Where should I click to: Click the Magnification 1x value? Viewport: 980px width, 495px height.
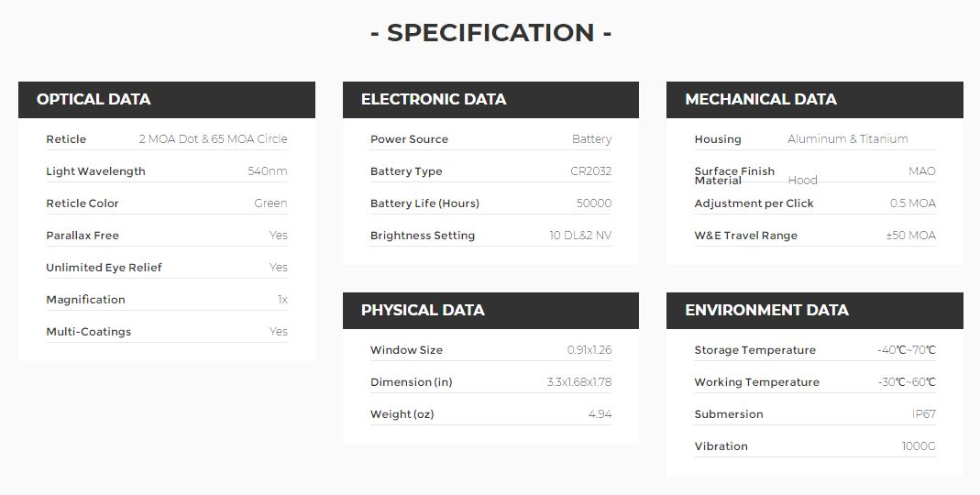(282, 300)
